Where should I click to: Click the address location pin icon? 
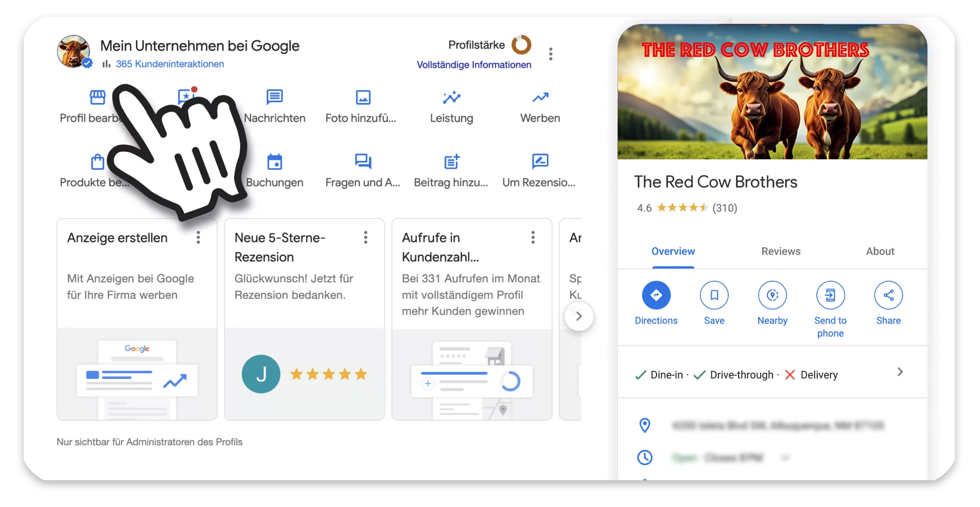tap(644, 425)
